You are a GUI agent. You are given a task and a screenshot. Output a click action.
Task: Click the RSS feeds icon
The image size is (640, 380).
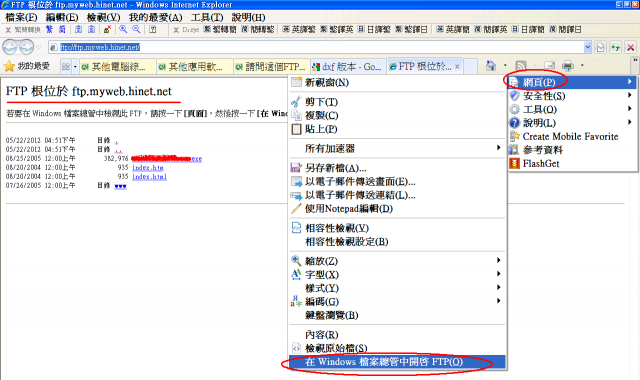(521, 66)
